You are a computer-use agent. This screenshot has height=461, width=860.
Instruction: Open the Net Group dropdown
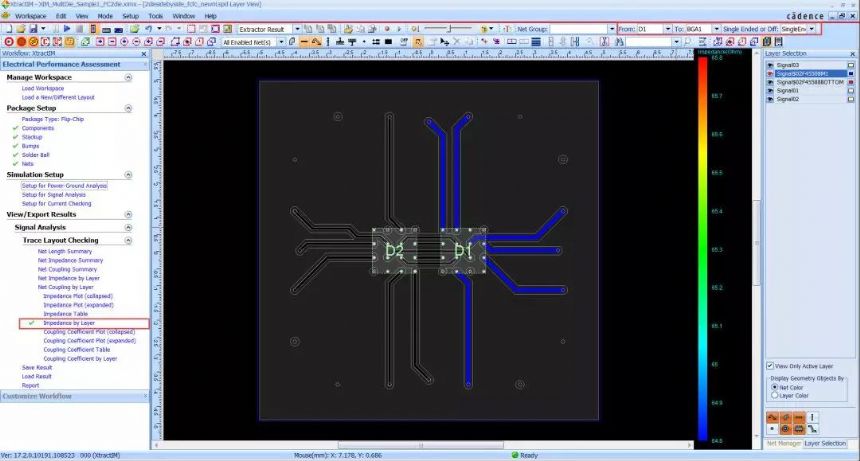612,29
